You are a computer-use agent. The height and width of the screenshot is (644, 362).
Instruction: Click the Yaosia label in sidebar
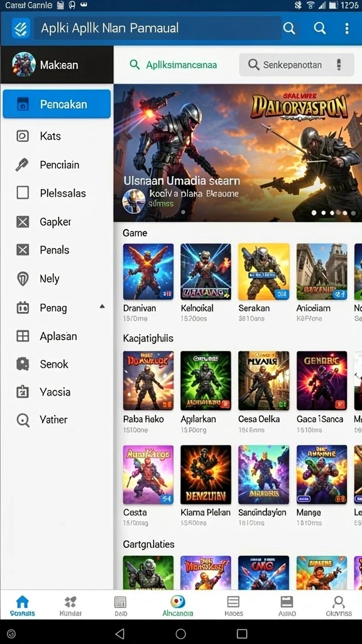pos(55,392)
